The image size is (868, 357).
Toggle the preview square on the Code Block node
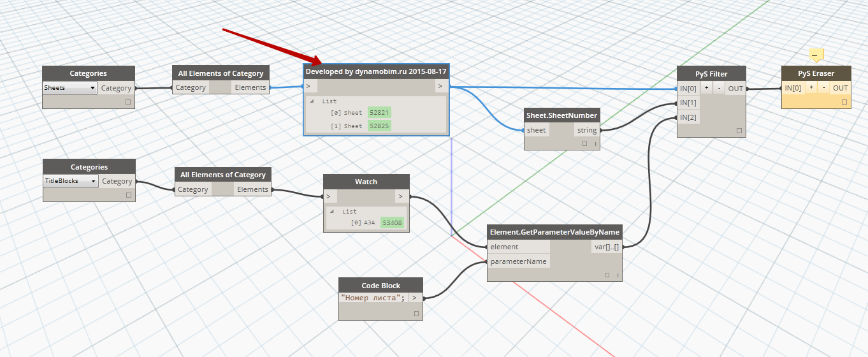pos(416,313)
